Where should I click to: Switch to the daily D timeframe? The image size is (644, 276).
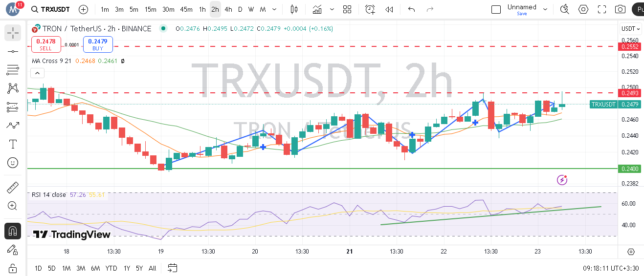pyautogui.click(x=240, y=9)
